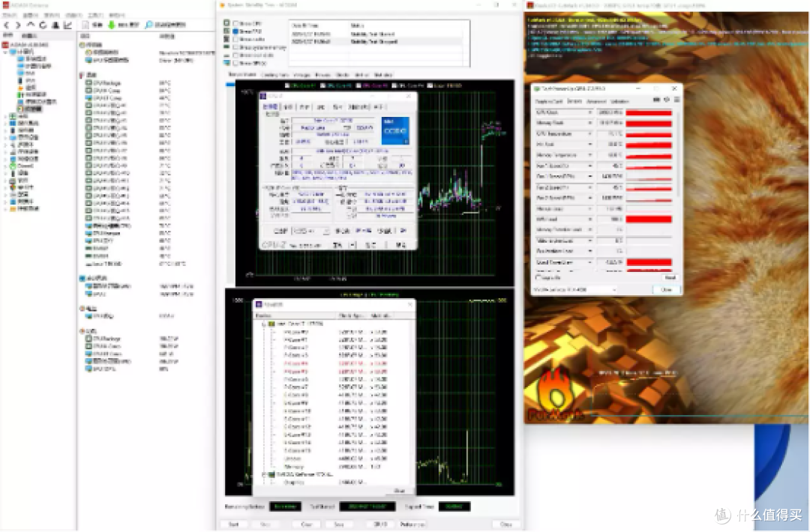Viewport: 810px width, 532px height.
Task: Click the Board Power Draw red graph
Action: pyautogui.click(x=649, y=262)
